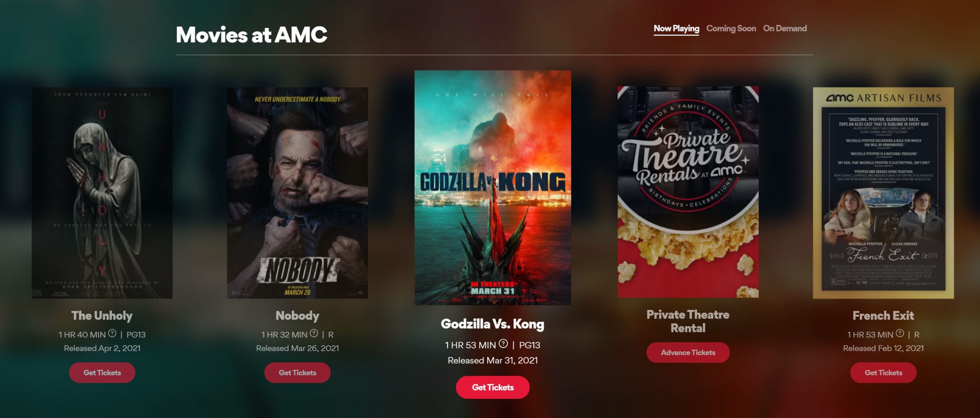Click the runtime info icon for French Exit
Screen dimensions: 980x418
[x=900, y=333]
